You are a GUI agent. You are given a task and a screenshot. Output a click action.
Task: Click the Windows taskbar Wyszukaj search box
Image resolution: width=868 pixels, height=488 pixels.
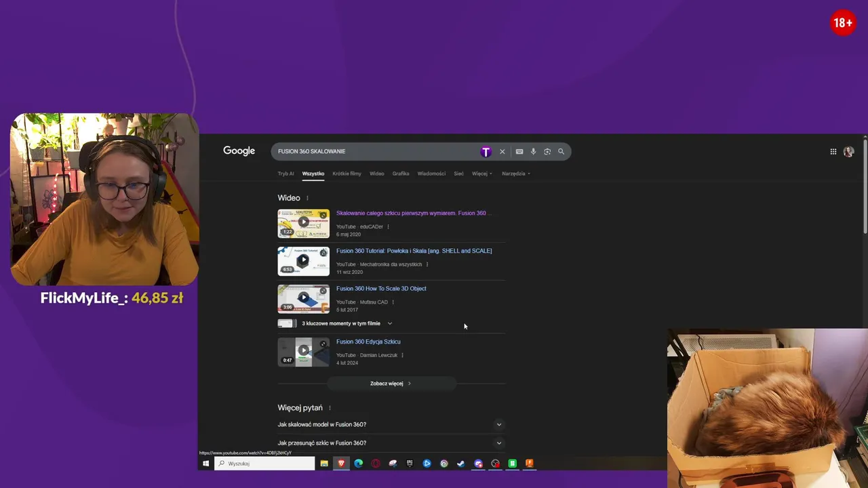click(x=264, y=464)
